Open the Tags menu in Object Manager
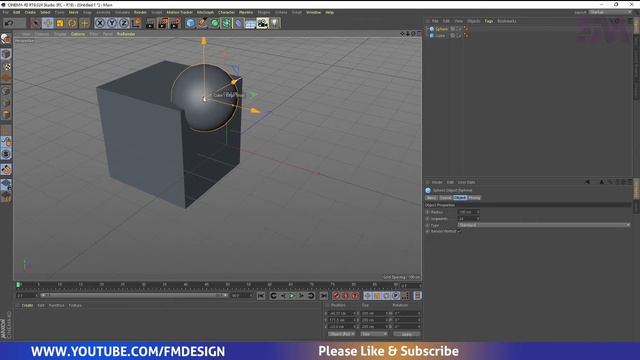This screenshot has height=360, width=640. click(x=488, y=21)
